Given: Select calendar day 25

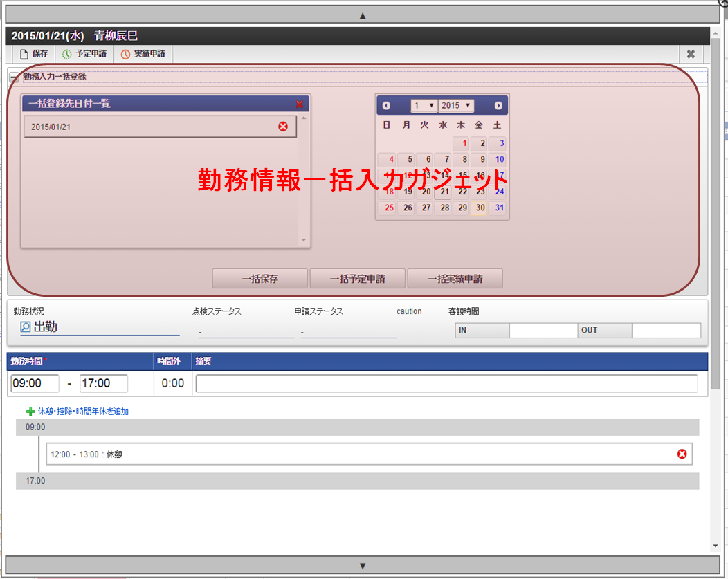Looking at the screenshot, I should pyautogui.click(x=386, y=208).
